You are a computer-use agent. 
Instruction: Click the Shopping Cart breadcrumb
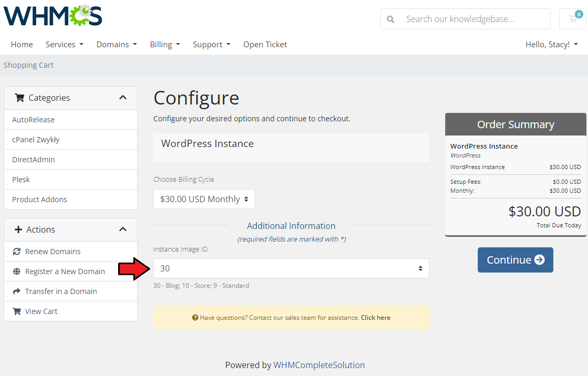pos(28,65)
